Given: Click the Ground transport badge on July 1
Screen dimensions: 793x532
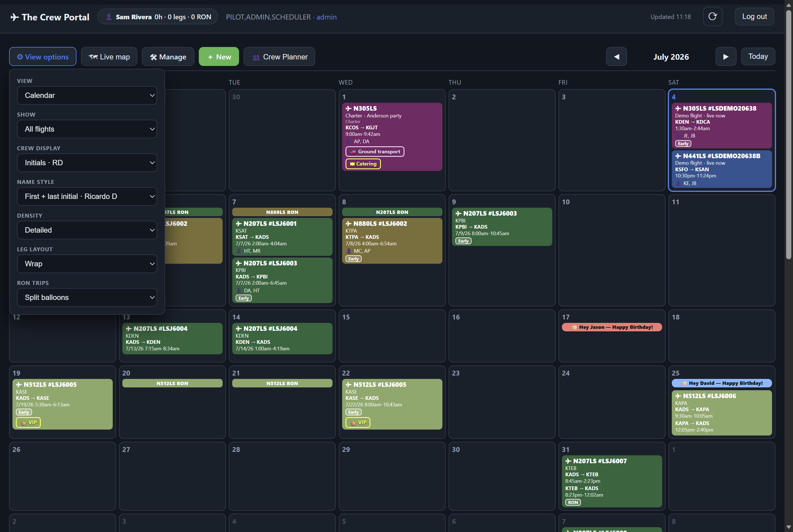Looking at the screenshot, I should (x=374, y=152).
